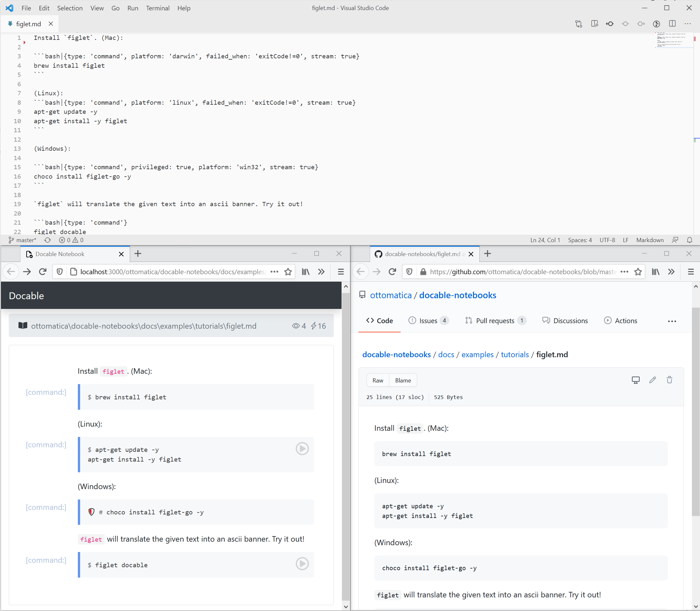Open the desktop display icon on GitHub

[x=635, y=380]
